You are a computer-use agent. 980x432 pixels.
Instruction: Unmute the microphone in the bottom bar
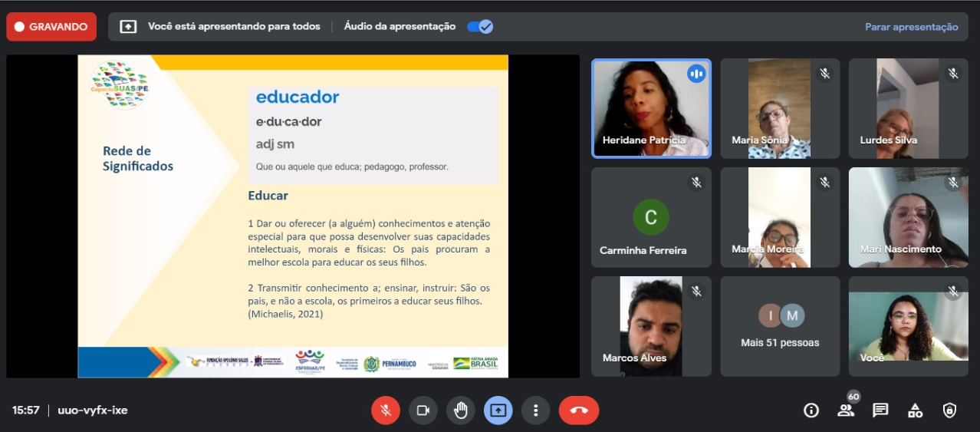coord(386,411)
